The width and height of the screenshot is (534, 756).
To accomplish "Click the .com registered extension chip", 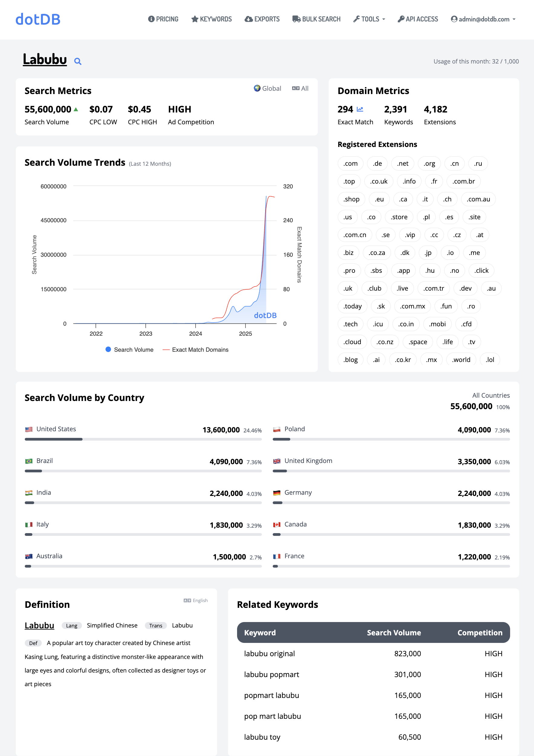I will pyautogui.click(x=350, y=163).
